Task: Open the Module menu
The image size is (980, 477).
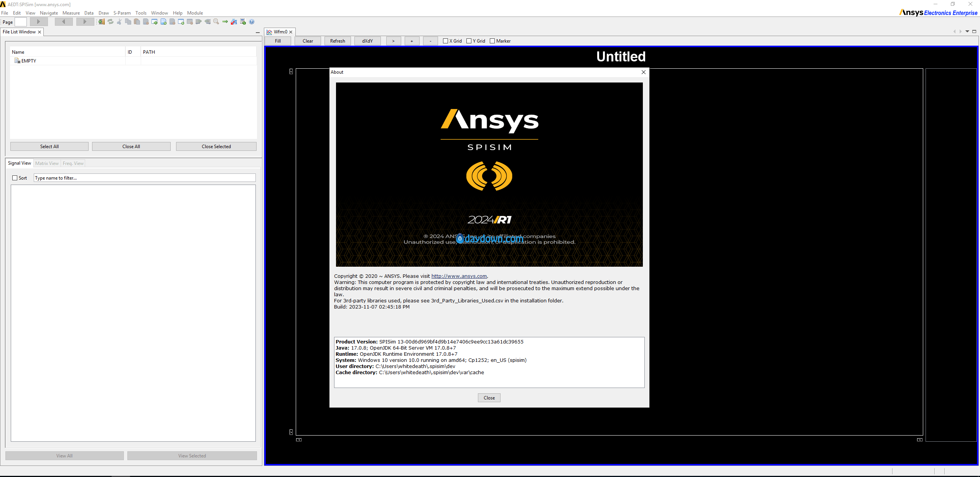Action: click(x=195, y=13)
